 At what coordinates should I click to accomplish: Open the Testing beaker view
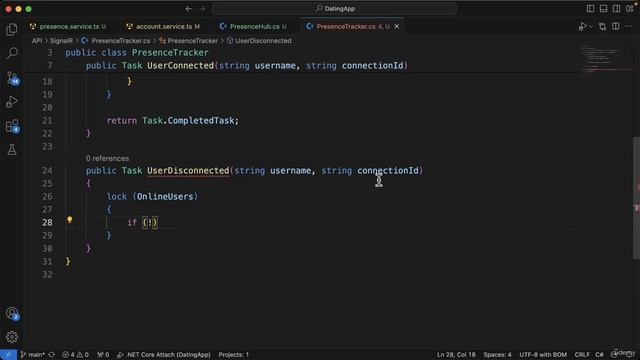(x=12, y=149)
